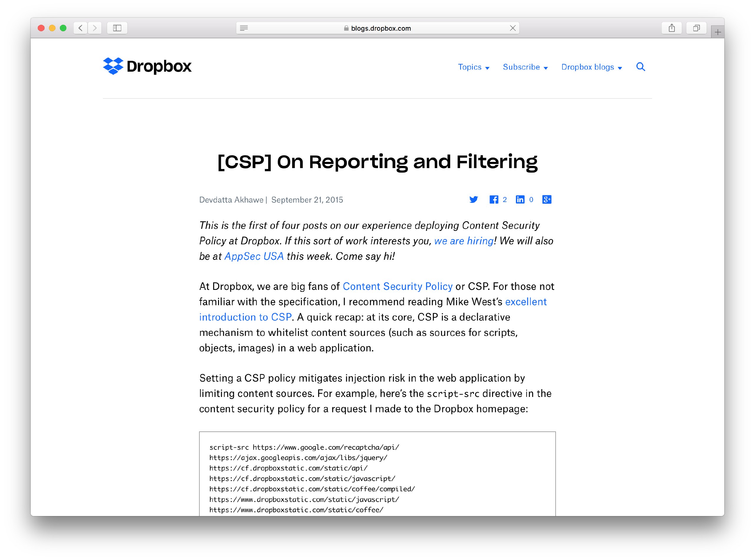Image resolution: width=755 pixels, height=560 pixels.
Task: Add a new tab with plus button
Action: point(718,32)
